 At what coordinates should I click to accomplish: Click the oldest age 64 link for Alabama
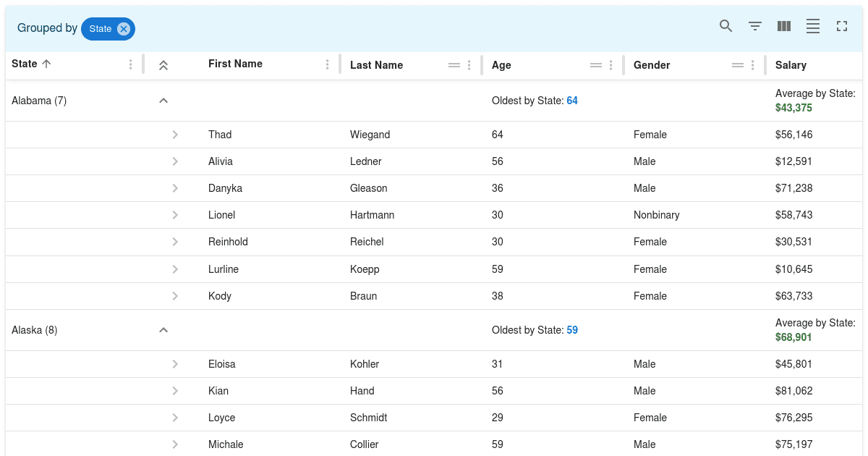(572, 100)
